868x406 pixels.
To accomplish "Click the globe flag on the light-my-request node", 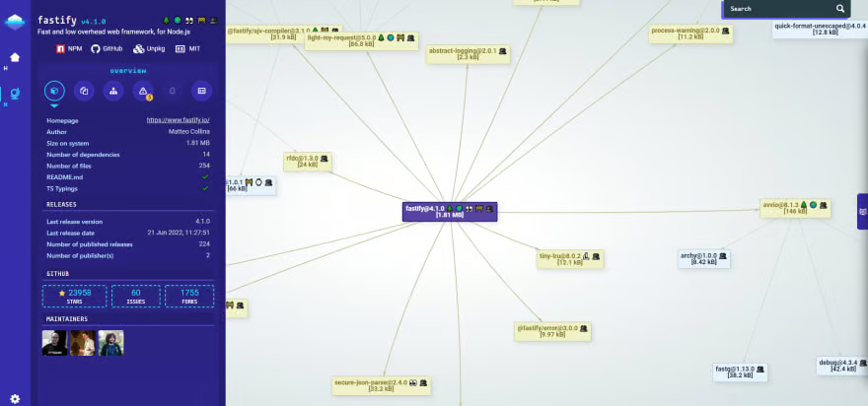I will tap(390, 37).
